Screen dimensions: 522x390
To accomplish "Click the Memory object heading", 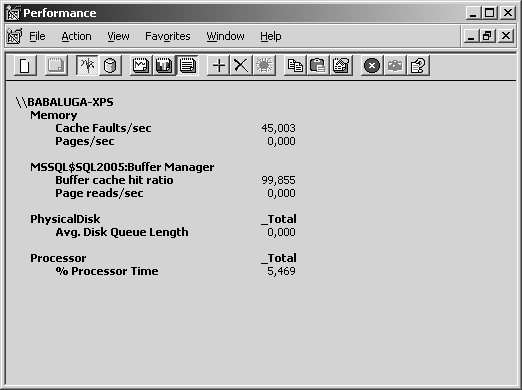I will 54,115.
